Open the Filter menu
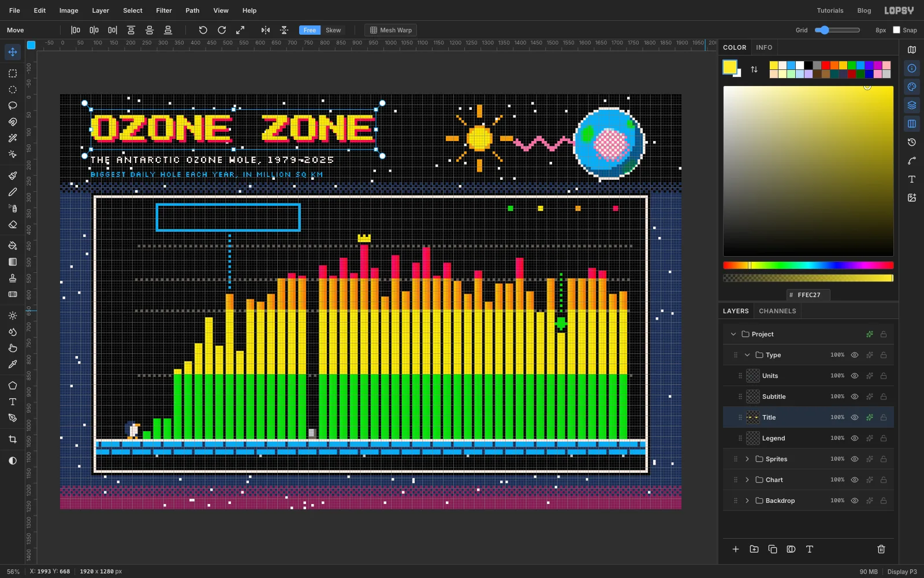Image resolution: width=924 pixels, height=578 pixels. click(x=164, y=10)
